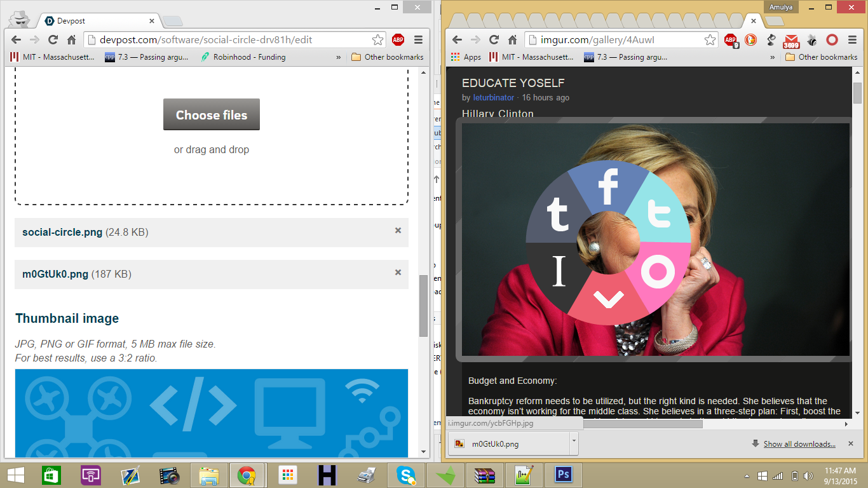Click the desk lamp extension icon
The width and height of the screenshot is (868, 488).
click(x=771, y=40)
